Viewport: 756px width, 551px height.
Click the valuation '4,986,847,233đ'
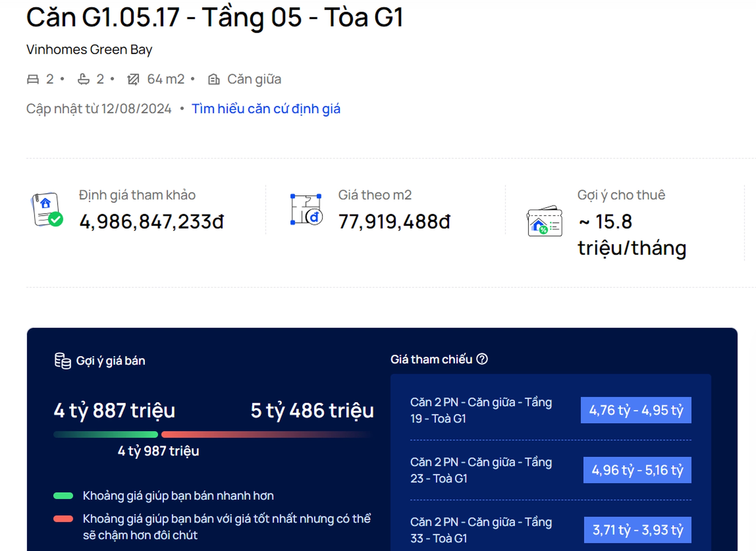[152, 222]
